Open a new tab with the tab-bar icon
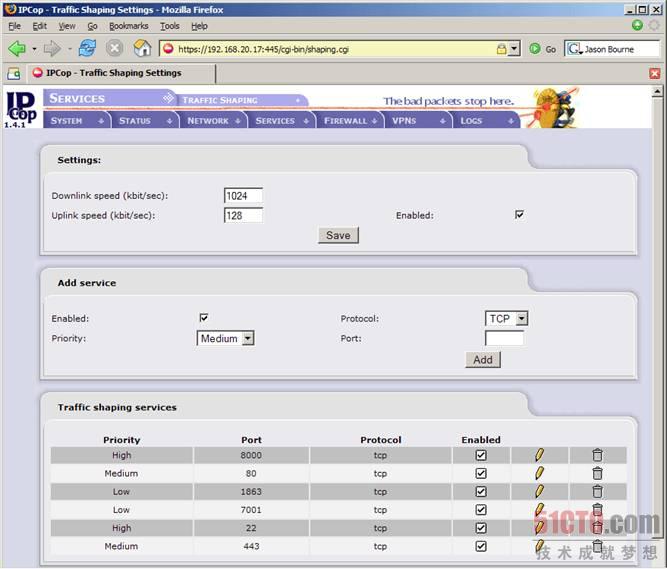Image resolution: width=667 pixels, height=569 pixels. pyautogui.click(x=14, y=74)
